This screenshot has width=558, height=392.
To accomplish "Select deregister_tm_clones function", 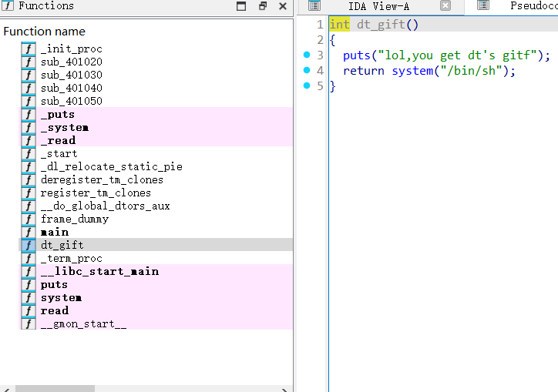I will (102, 180).
